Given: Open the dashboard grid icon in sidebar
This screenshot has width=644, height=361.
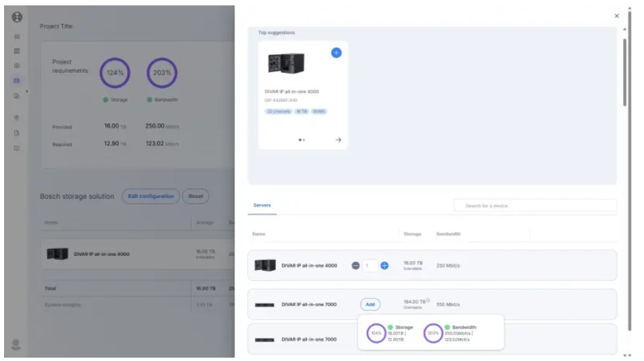Looking at the screenshot, I should [x=17, y=51].
